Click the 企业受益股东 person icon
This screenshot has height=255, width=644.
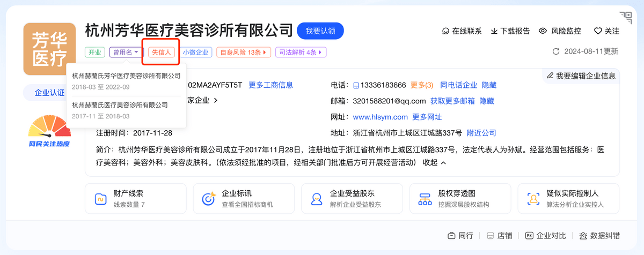point(317,199)
